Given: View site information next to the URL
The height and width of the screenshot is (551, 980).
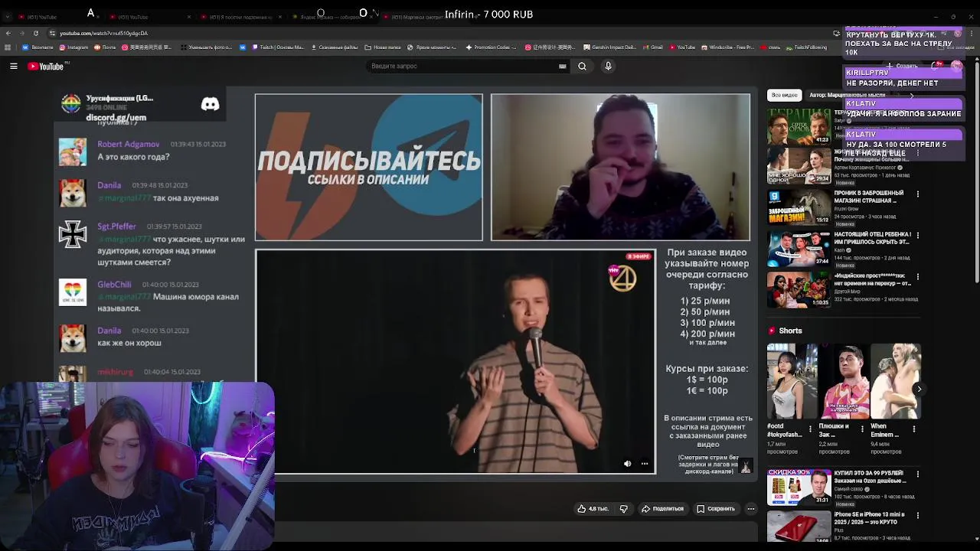Looking at the screenshot, I should coord(52,33).
